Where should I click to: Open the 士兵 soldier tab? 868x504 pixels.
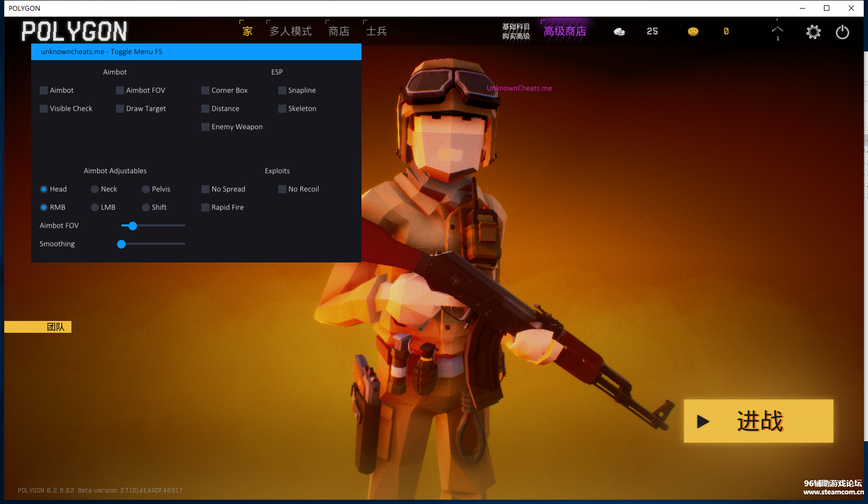click(376, 31)
